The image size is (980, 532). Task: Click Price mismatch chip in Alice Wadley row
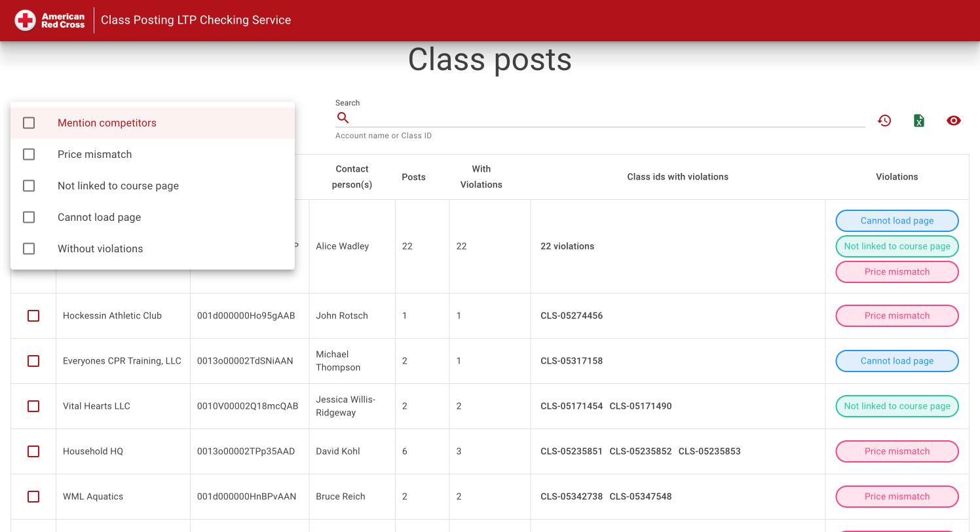(x=897, y=272)
